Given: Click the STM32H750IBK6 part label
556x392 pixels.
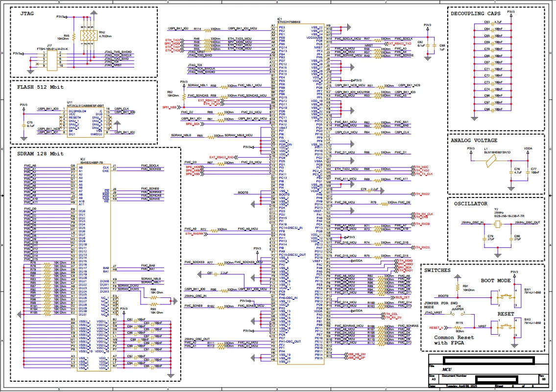Looking at the screenshot, I should pyautogui.click(x=289, y=22).
